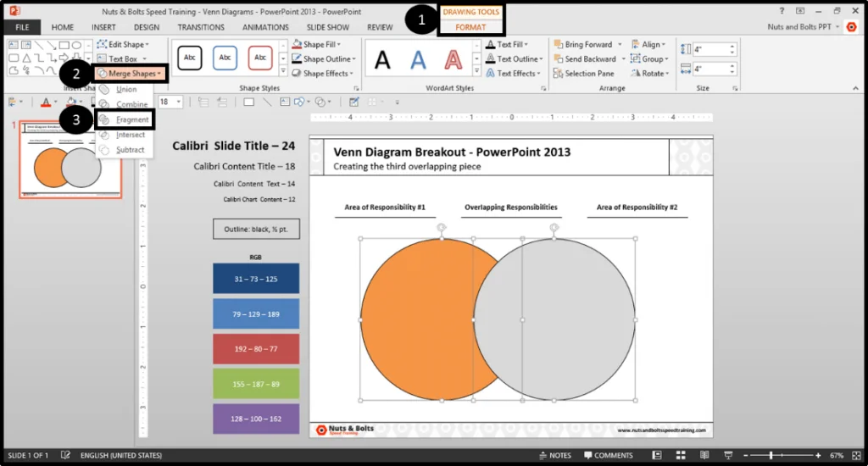Viewport: 868px width, 466px height.
Task: Switch to Reading view
Action: click(x=704, y=455)
